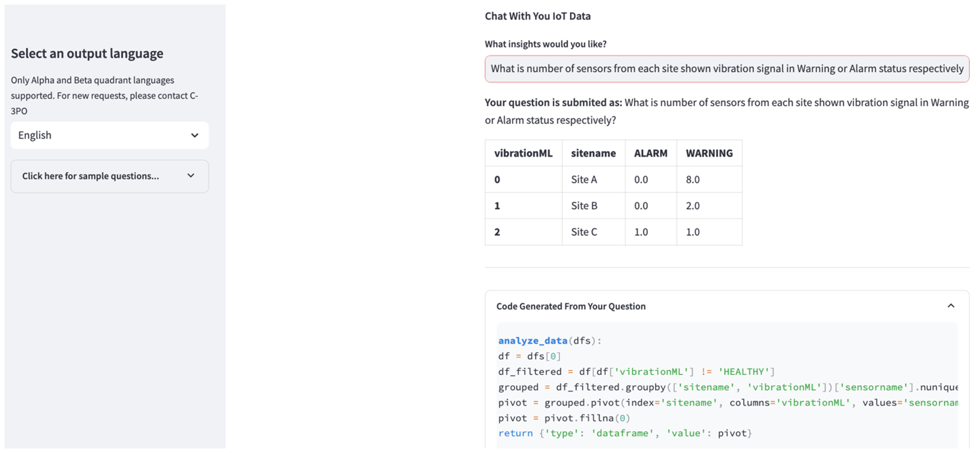980x453 pixels.
Task: Click the sample questions chevron icon
Action: point(191,176)
